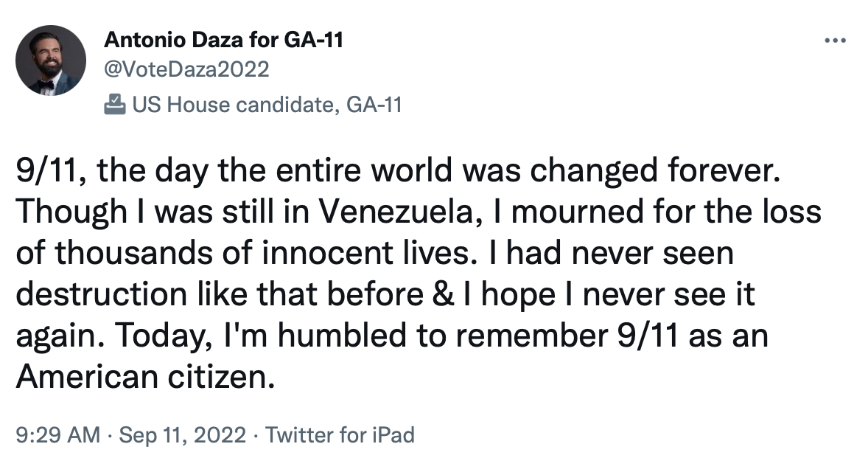This screenshot has height=472, width=868.
Task: Open the tweet's more options ellipsis menu
Action: [834, 41]
